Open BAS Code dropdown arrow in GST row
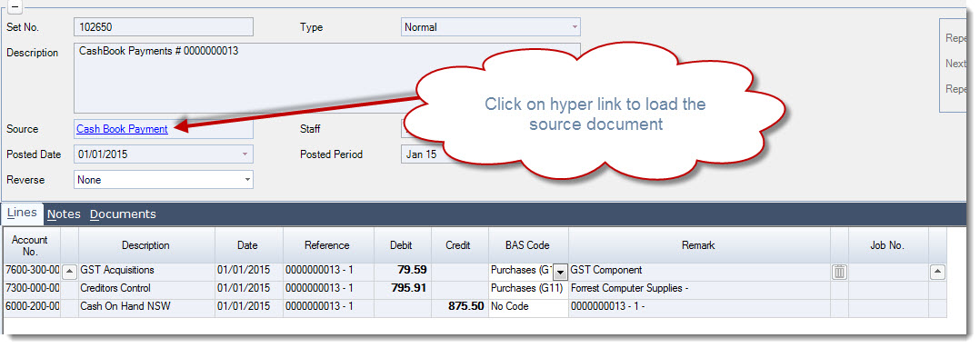 click(561, 272)
